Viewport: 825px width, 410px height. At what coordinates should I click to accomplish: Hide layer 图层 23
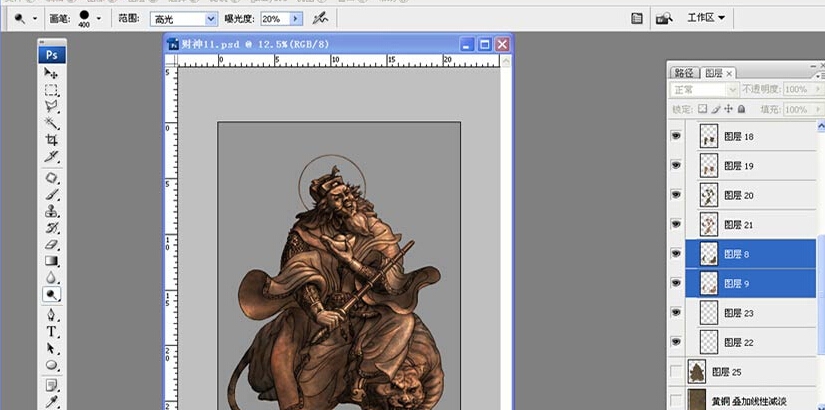pyautogui.click(x=676, y=313)
